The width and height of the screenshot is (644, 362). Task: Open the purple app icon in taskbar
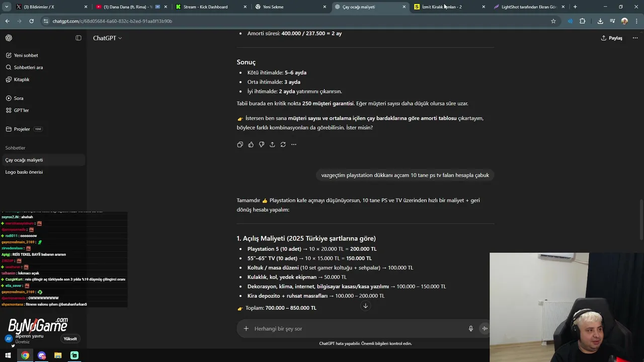click(42, 355)
